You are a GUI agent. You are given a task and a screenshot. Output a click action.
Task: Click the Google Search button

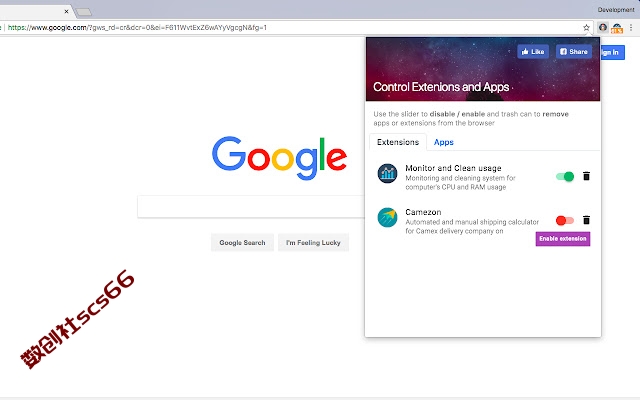tap(242, 242)
